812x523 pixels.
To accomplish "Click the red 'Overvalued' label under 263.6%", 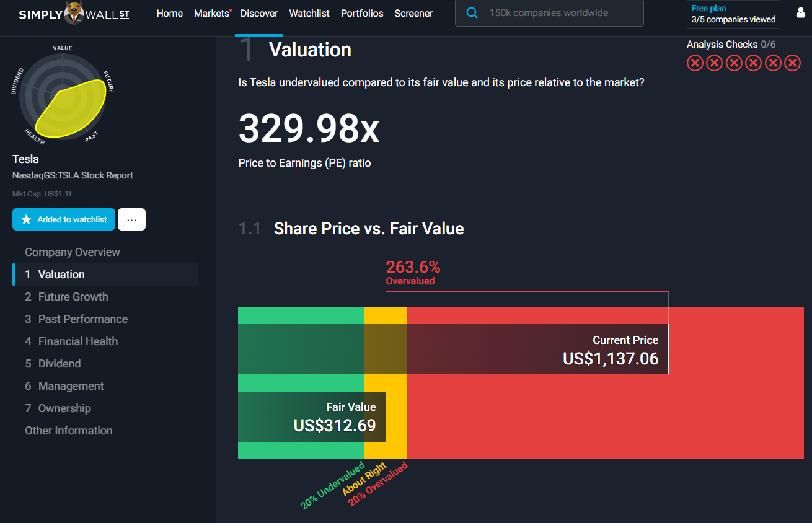I will [x=410, y=281].
